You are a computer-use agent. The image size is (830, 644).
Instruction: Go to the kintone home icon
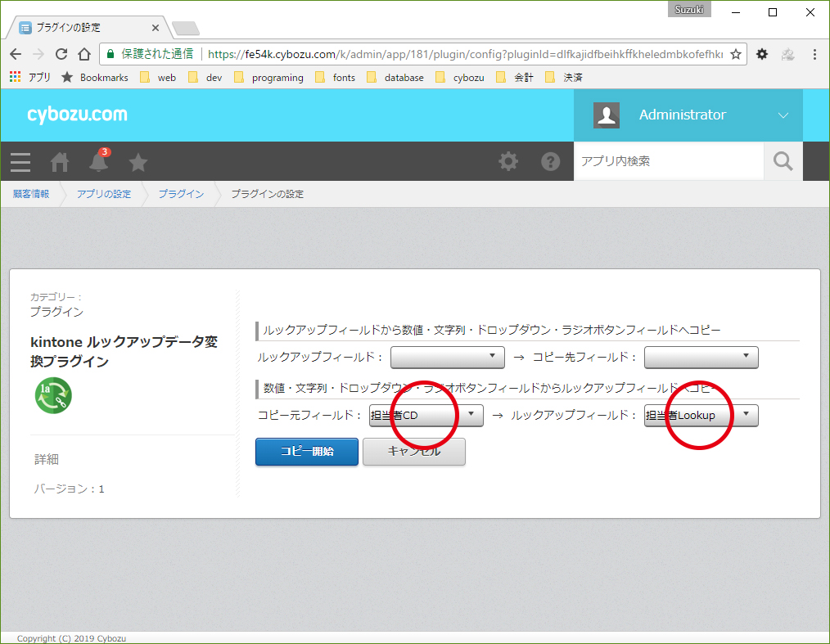pos(59,162)
